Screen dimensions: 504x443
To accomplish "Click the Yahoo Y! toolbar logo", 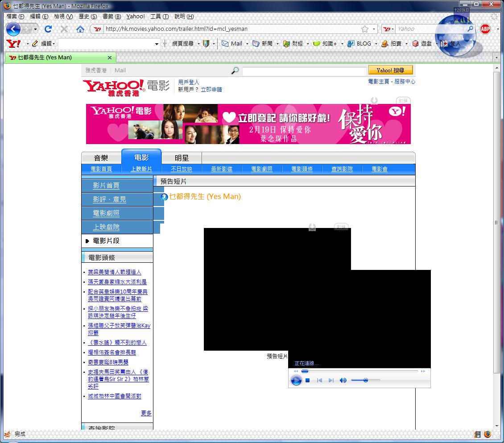I will (13, 43).
